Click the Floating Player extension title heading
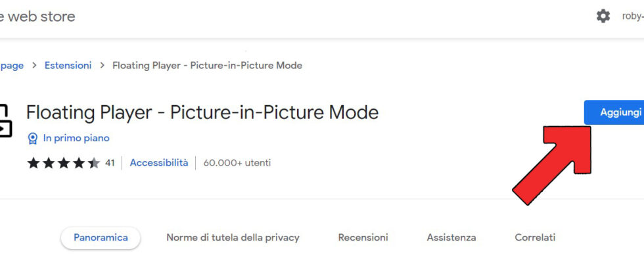 (202, 112)
